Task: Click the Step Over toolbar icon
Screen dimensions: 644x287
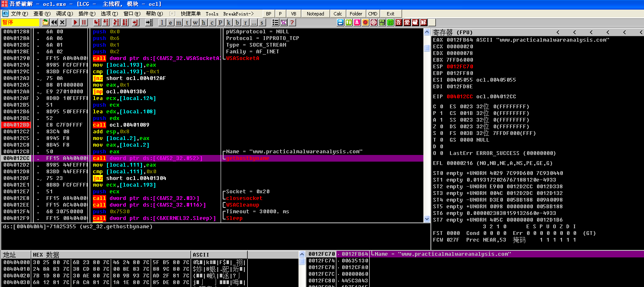Action: 106,22
